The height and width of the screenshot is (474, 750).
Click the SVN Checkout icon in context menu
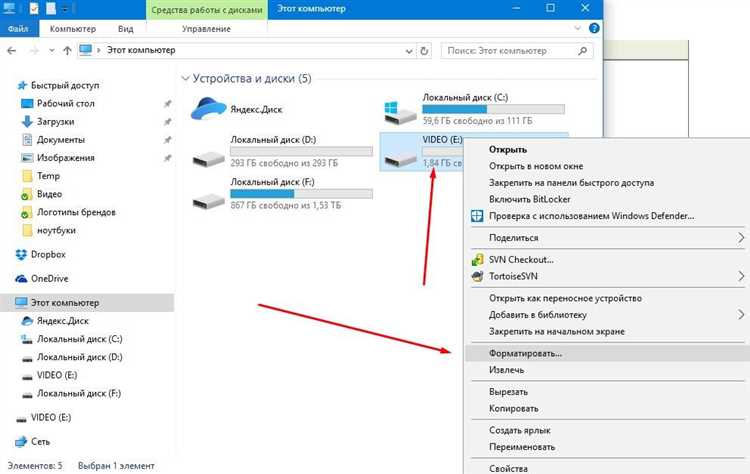coord(477,260)
